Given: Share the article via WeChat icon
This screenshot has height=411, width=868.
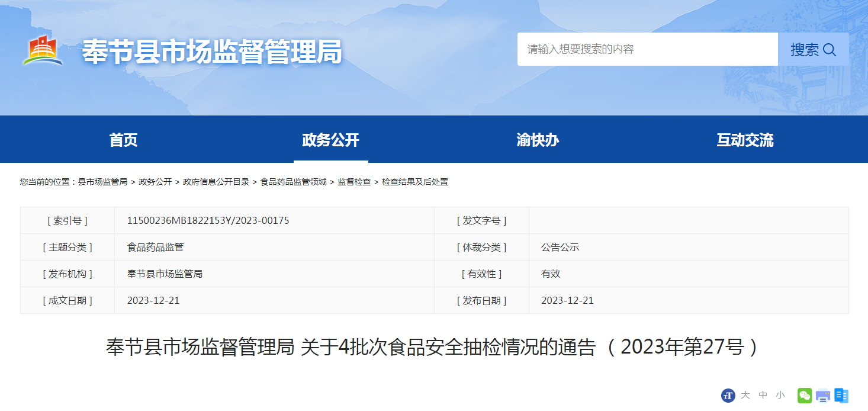Looking at the screenshot, I should click(805, 396).
